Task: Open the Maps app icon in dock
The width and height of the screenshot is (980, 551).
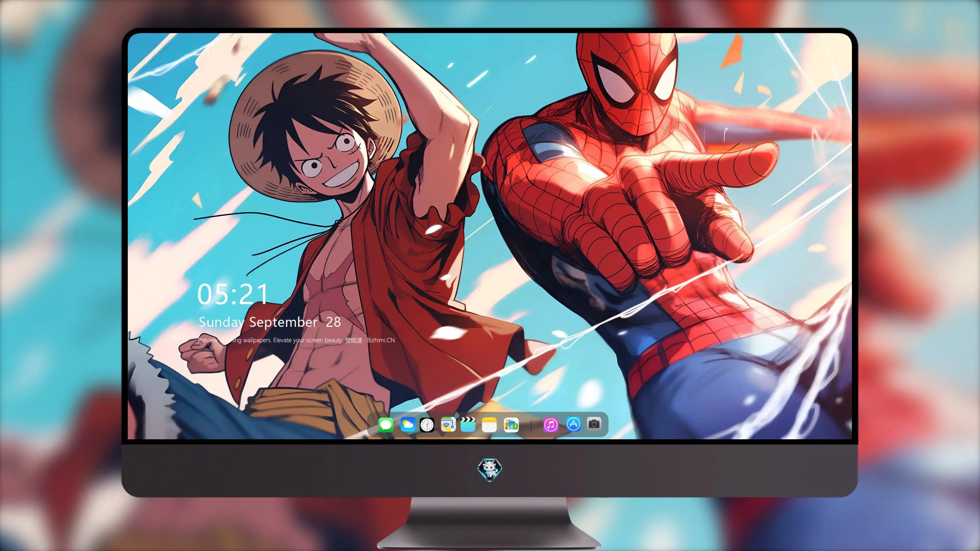Action: coord(448,424)
